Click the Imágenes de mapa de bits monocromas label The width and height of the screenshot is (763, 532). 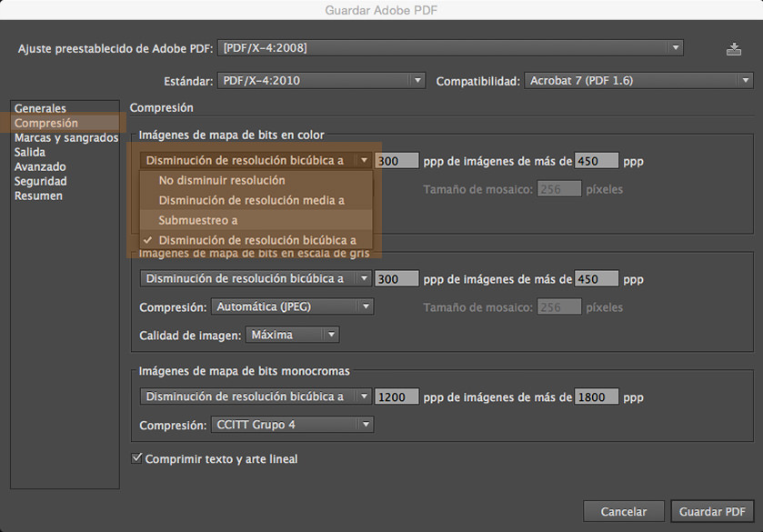click(245, 371)
